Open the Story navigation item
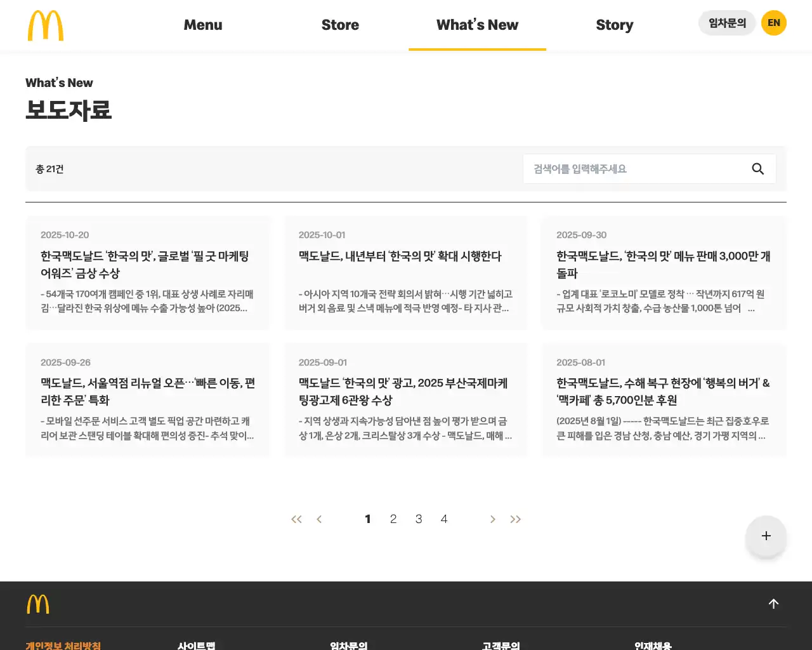This screenshot has width=812, height=650. (x=615, y=25)
